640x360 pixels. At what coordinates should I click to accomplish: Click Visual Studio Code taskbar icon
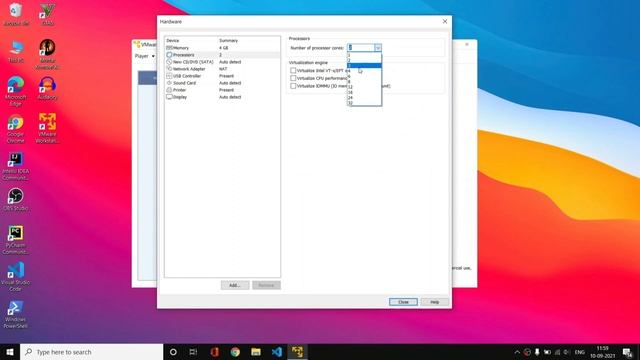pyautogui.click(x=276, y=352)
